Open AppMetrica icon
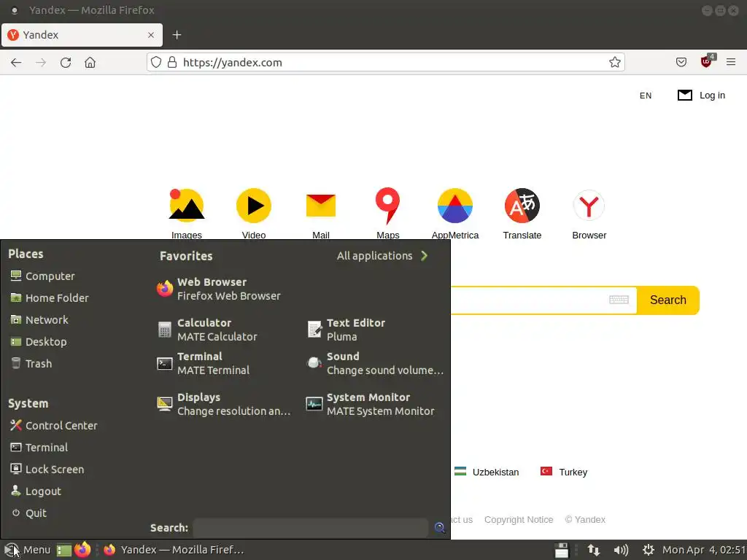747x560 pixels. 455,206
